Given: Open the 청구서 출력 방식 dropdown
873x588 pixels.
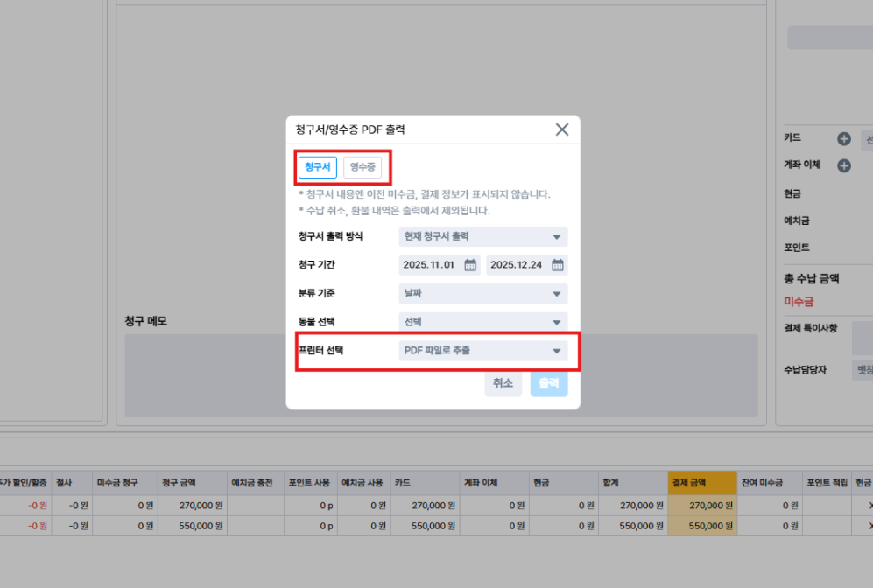Looking at the screenshot, I should click(483, 236).
